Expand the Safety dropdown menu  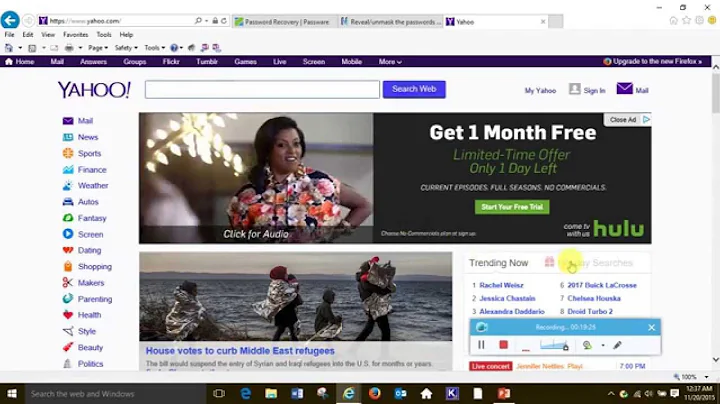126,48
